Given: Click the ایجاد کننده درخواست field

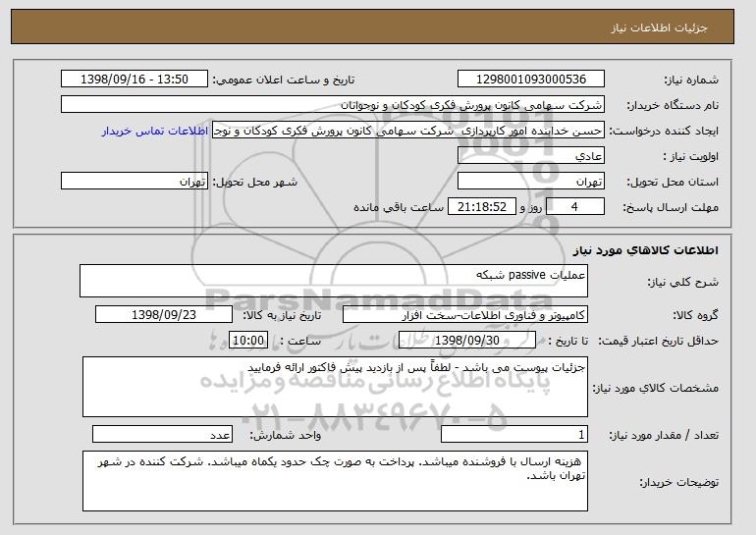Looking at the screenshot, I should 408,131.
